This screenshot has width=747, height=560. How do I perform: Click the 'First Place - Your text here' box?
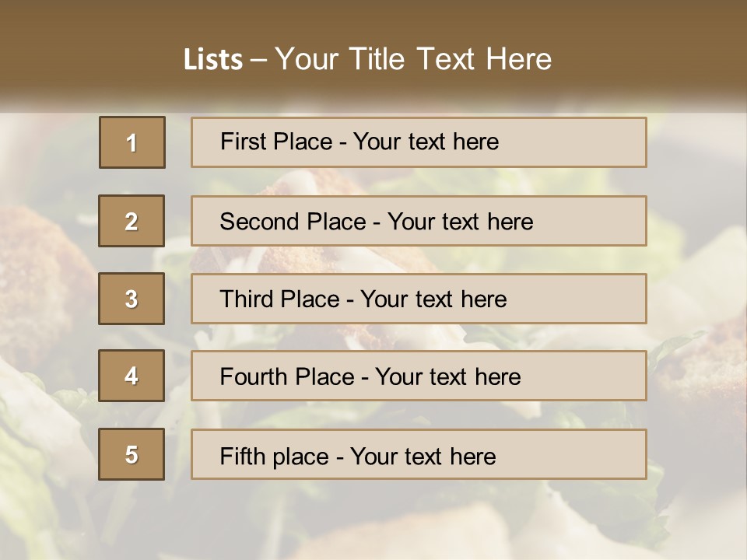[419, 142]
